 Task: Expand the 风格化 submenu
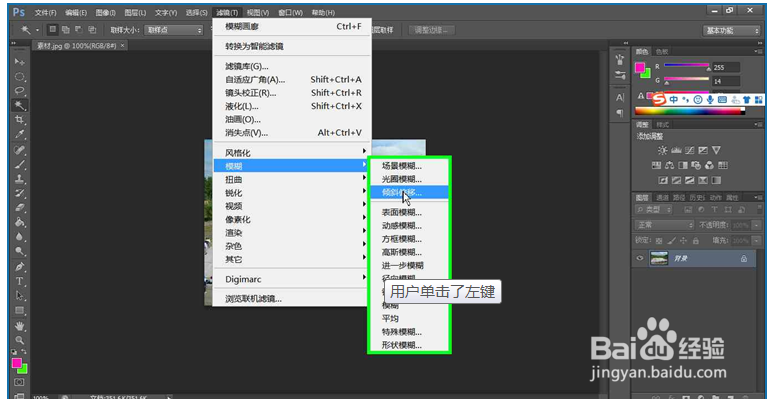coord(292,152)
